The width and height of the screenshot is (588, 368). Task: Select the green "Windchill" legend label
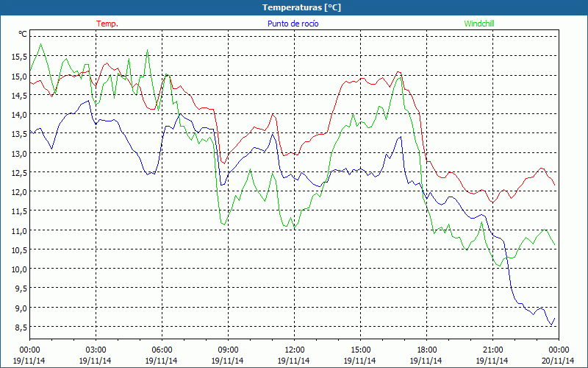click(479, 24)
